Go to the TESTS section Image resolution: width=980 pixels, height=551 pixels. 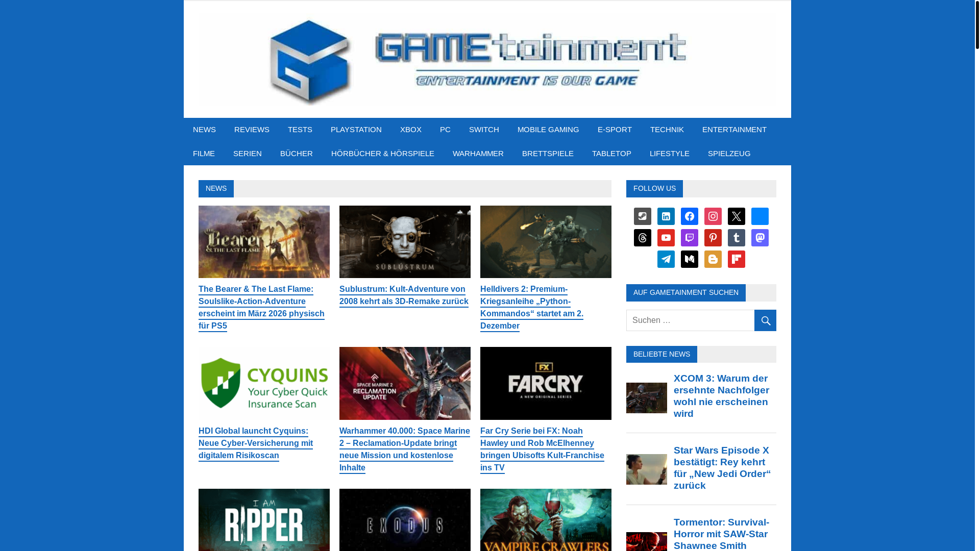[300, 130]
